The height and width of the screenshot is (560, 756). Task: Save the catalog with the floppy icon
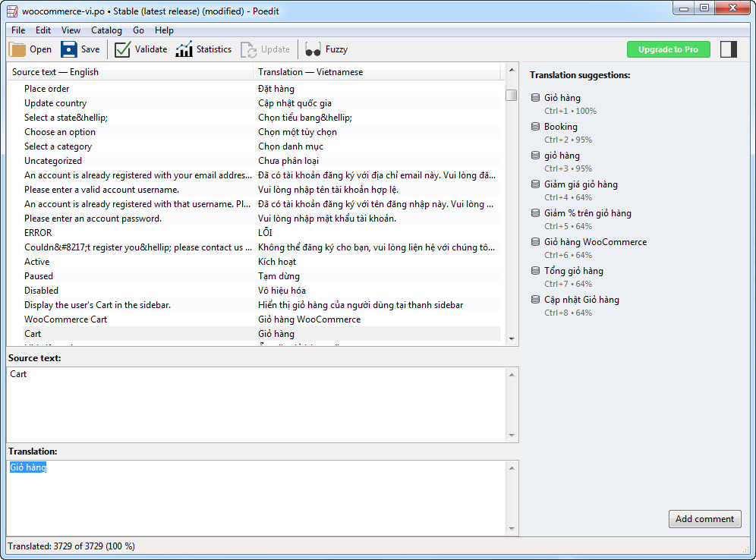pyautogui.click(x=69, y=49)
